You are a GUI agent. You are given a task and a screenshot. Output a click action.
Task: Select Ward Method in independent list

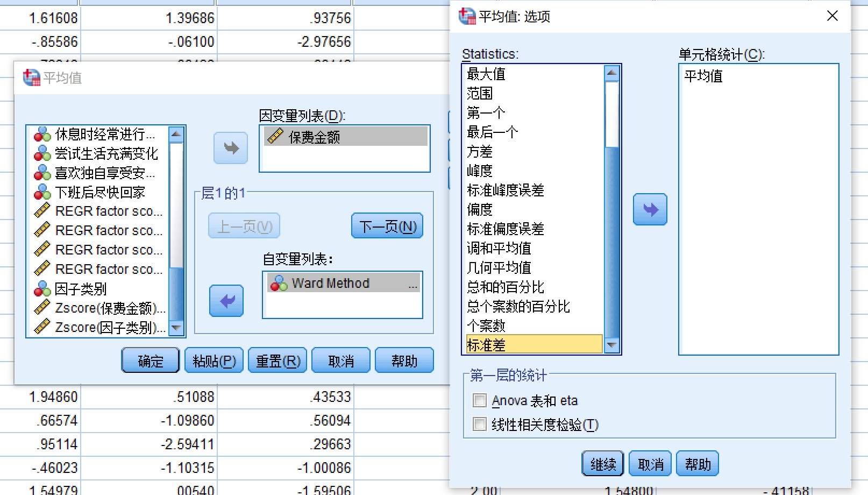(x=344, y=283)
